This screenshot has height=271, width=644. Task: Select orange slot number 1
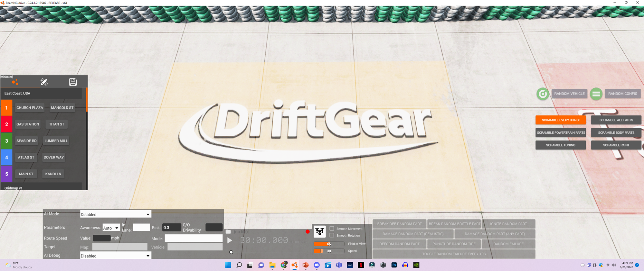click(x=6, y=108)
